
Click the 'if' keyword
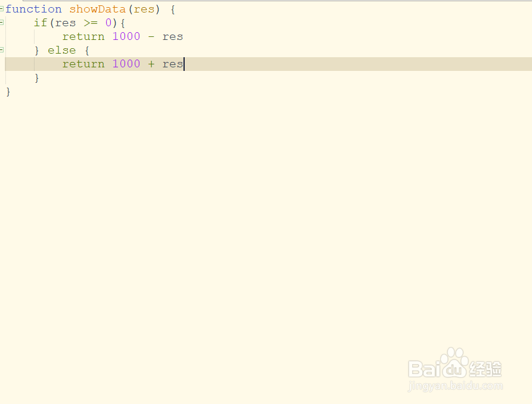point(41,23)
